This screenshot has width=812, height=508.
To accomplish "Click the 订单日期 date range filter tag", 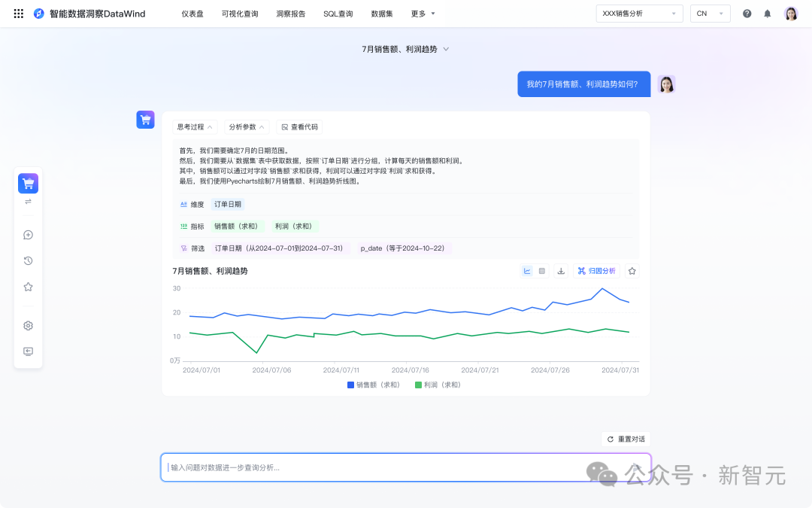I will (x=280, y=248).
